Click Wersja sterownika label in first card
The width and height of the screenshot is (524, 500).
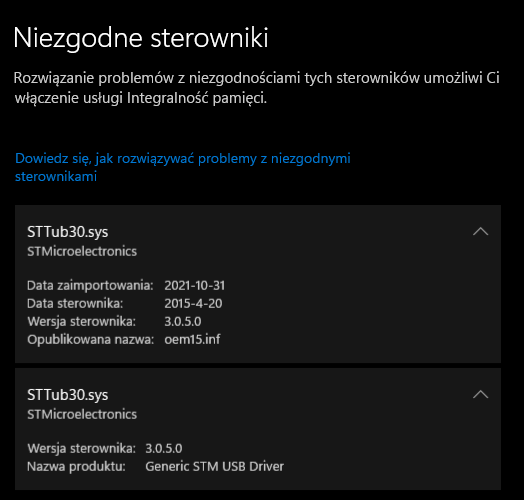(x=82, y=322)
